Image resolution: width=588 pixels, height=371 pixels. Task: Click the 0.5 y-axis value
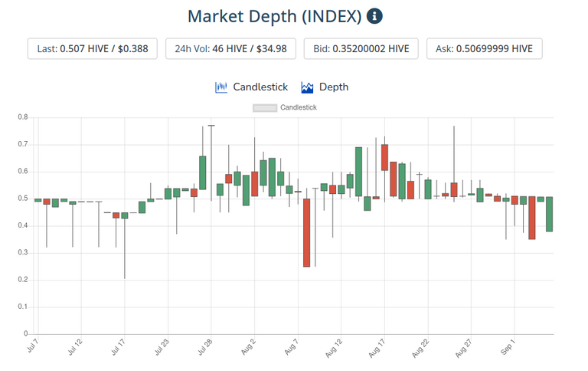(x=23, y=199)
